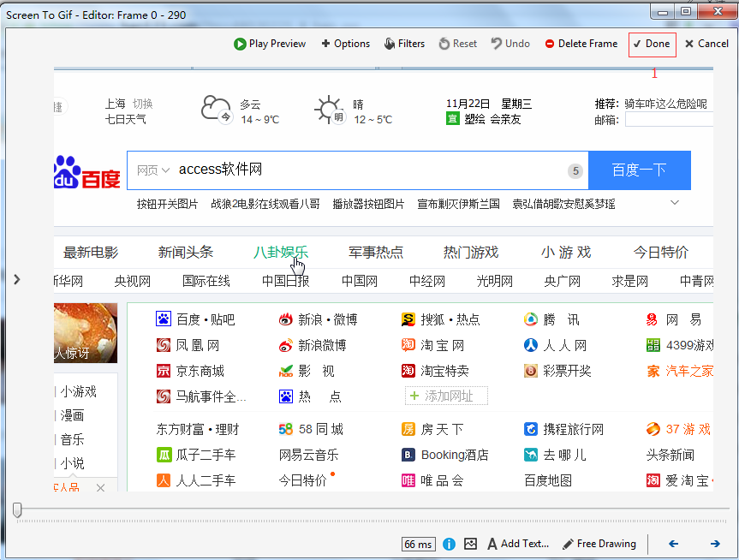Open the blue information icon

(450, 544)
